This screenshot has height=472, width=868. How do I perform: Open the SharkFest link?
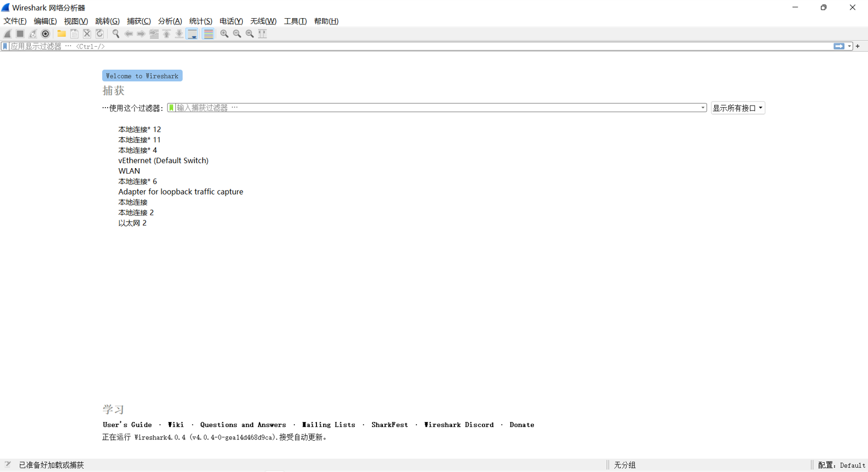tap(390, 425)
